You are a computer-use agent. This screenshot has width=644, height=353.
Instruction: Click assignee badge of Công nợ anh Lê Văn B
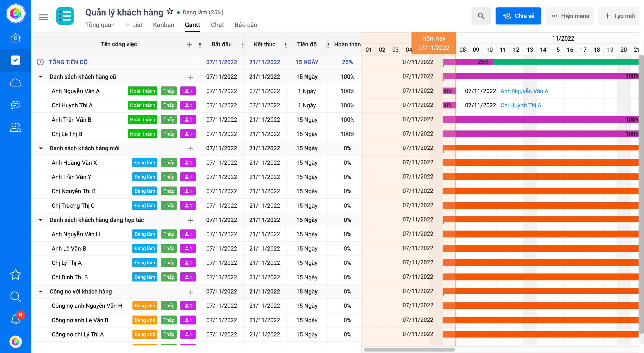click(188, 320)
